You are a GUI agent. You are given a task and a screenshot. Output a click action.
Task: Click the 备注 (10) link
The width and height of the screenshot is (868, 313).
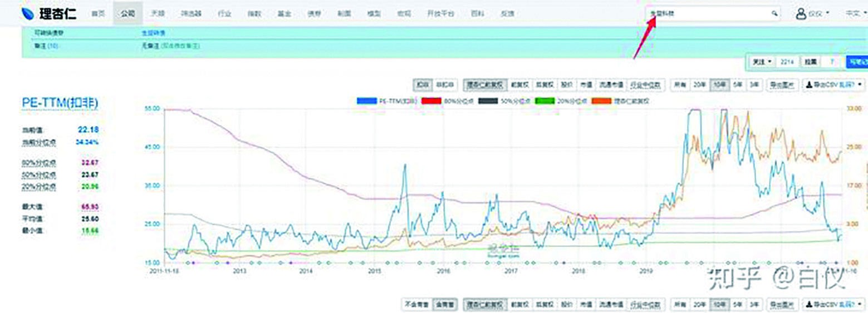click(x=46, y=46)
